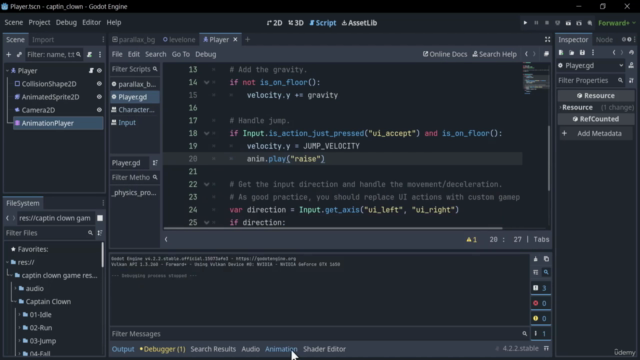
Task: Toggle distraction-free mode
Action: tap(547, 40)
